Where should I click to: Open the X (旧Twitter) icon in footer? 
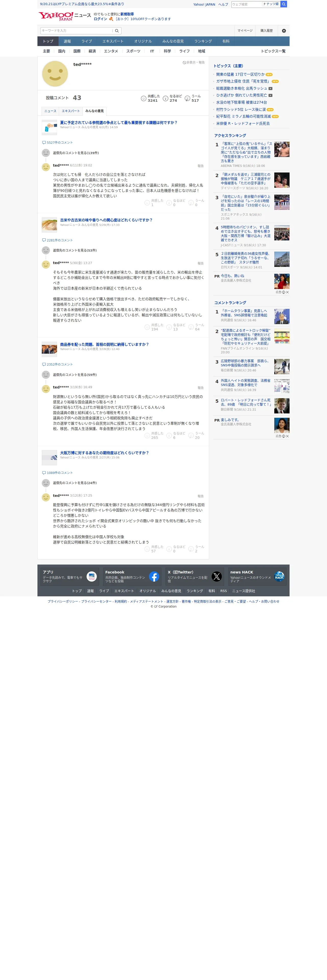(x=217, y=577)
